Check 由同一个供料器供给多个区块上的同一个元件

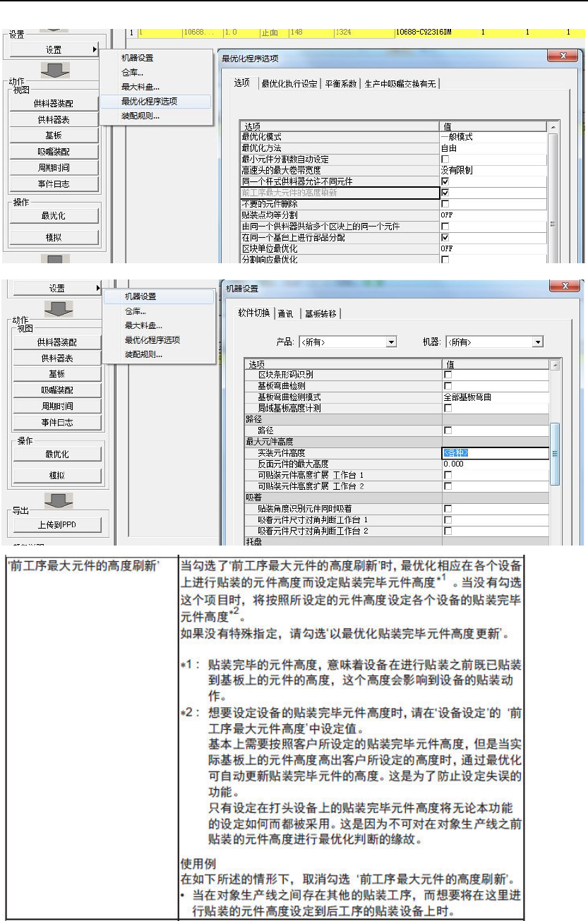445,226
